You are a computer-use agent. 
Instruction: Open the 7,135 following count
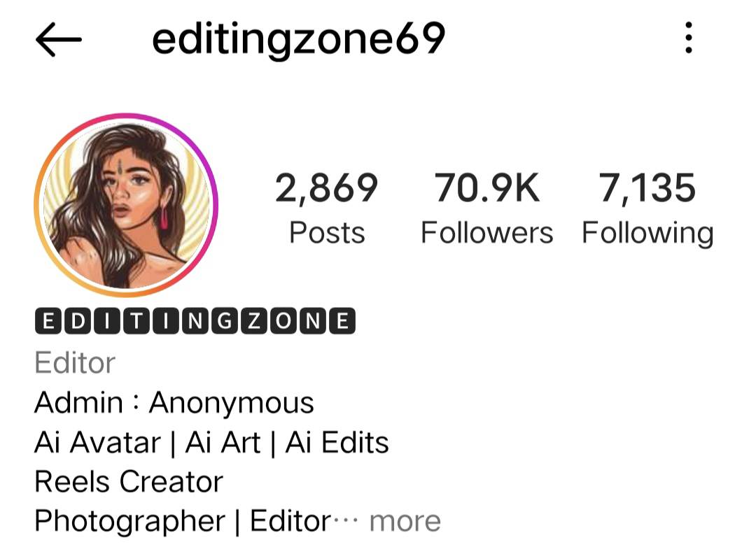647,188
